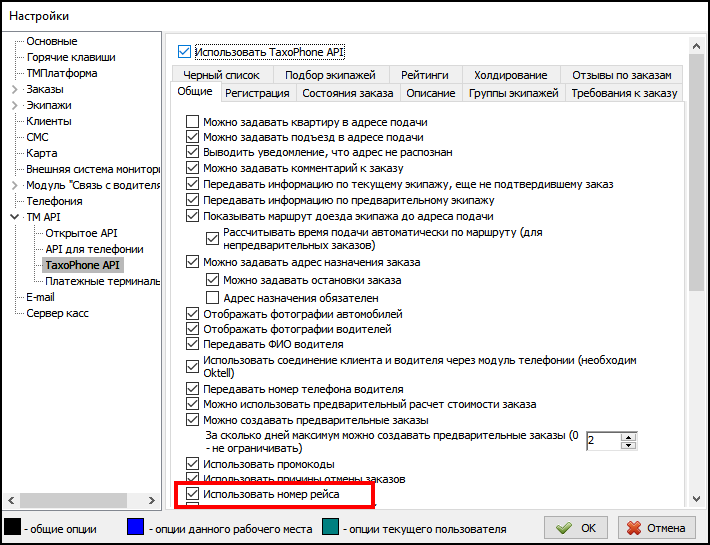710x545 pixels.
Task: Toggle 'Использовать соединение клиента и водителя' checkbox
Action: pyautogui.click(x=192, y=366)
